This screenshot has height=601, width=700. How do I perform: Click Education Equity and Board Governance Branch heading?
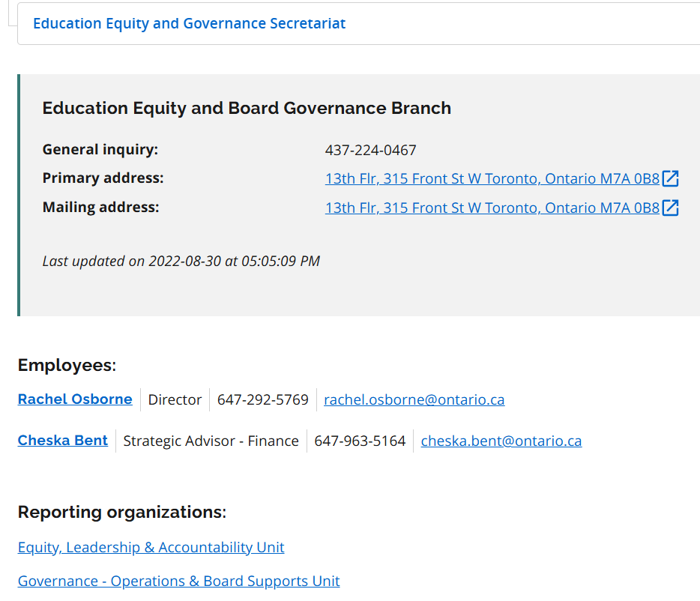pos(247,109)
